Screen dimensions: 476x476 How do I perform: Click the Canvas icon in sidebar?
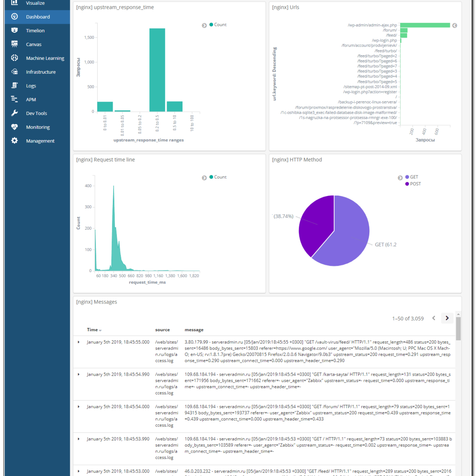click(x=15, y=44)
